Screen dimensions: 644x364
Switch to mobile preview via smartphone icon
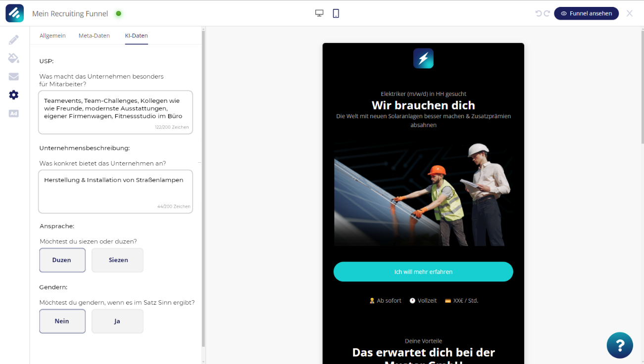pyautogui.click(x=336, y=13)
